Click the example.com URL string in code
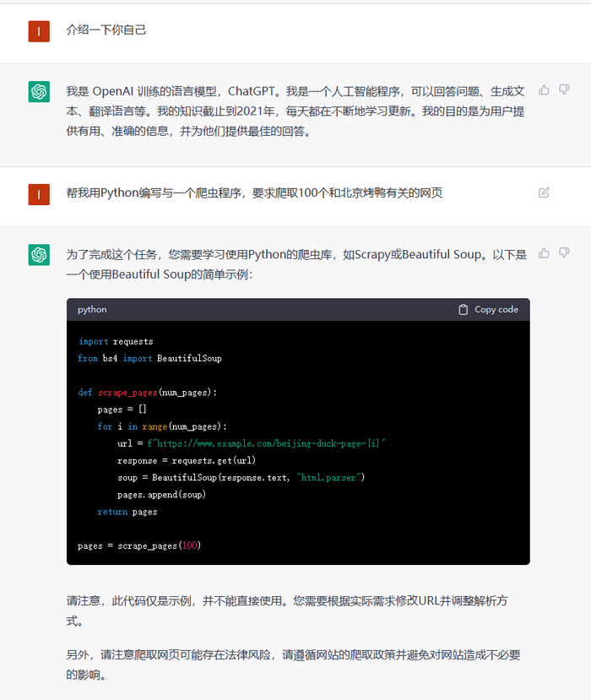 click(266, 443)
